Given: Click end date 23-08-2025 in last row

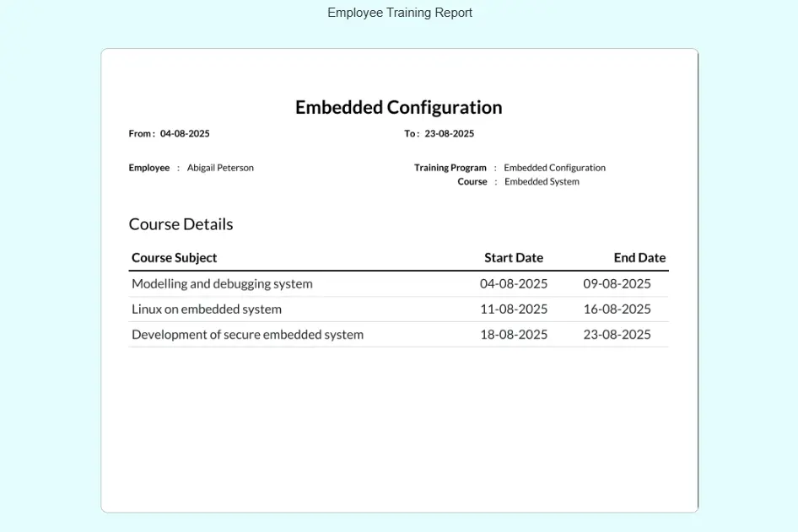Looking at the screenshot, I should tap(617, 335).
